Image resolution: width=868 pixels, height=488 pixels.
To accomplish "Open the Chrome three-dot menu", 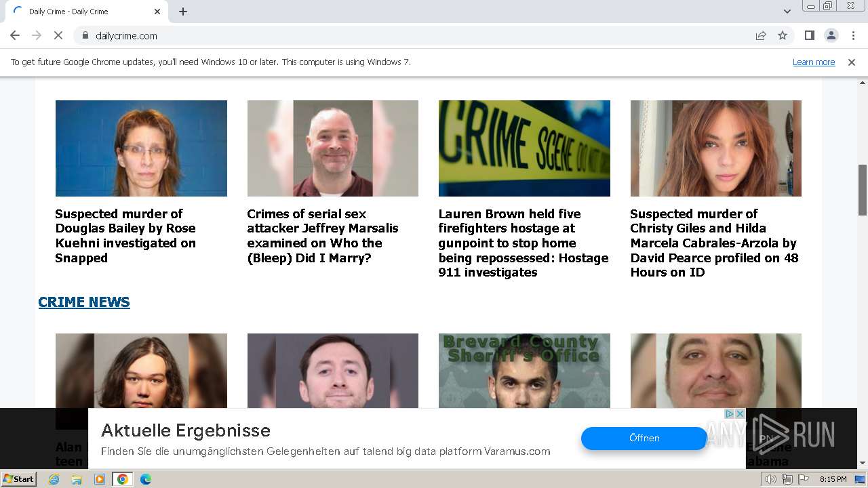I will [852, 35].
